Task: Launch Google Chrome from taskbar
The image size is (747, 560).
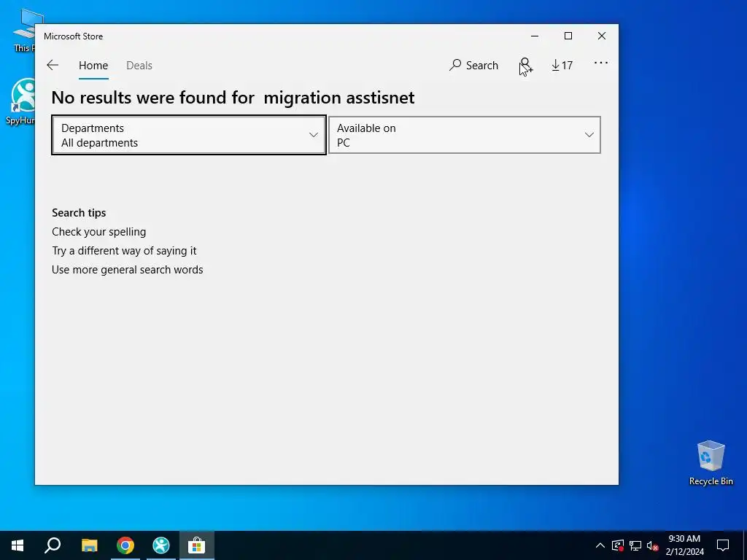Action: point(125,545)
